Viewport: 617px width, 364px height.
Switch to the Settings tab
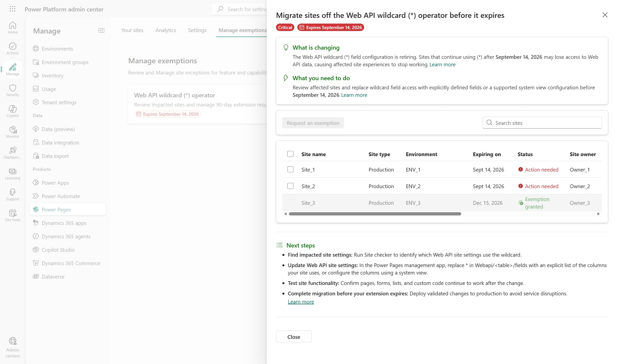[197, 30]
